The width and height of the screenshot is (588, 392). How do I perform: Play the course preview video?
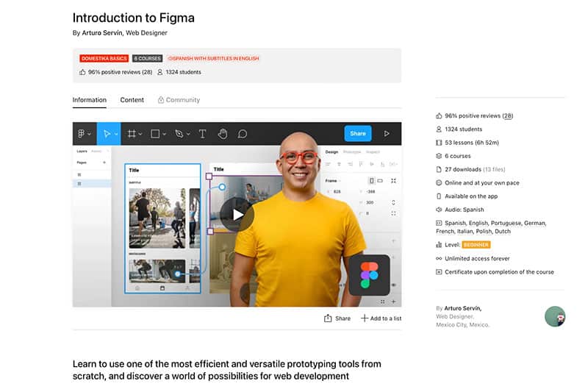(237, 215)
